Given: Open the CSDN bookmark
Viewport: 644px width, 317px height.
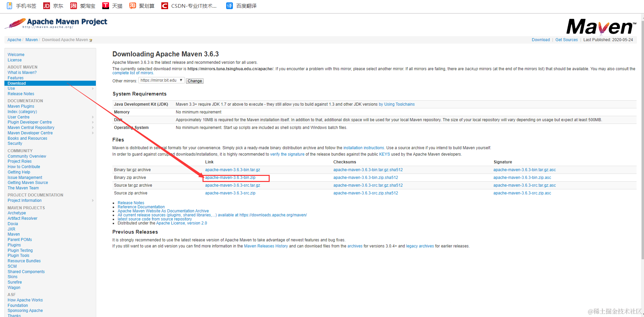Looking at the screenshot, I should [189, 6].
